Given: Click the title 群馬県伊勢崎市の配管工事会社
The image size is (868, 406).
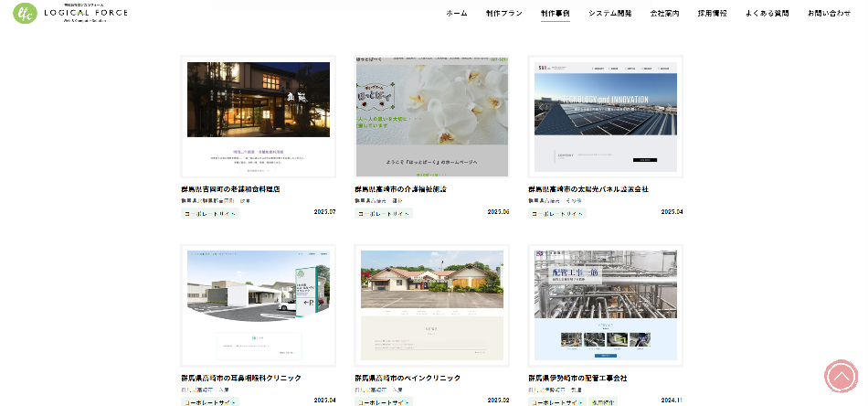Looking at the screenshot, I should coord(577,378).
